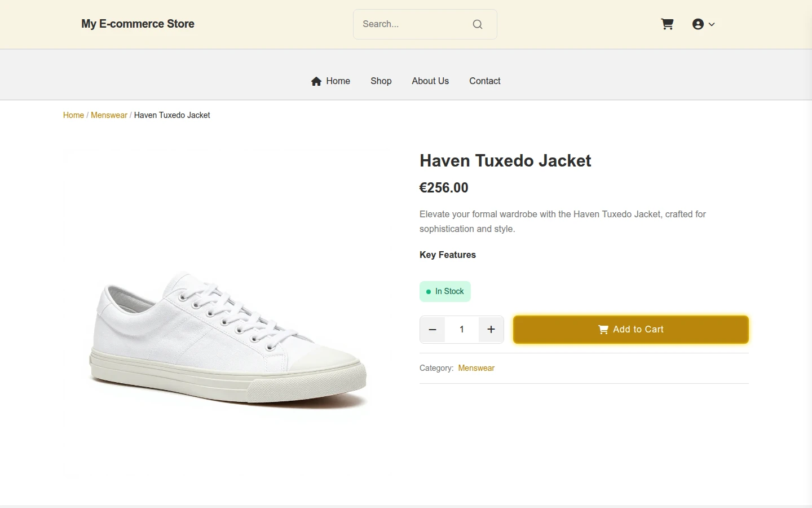
Task: Expand the account dropdown chevron
Action: (x=712, y=24)
